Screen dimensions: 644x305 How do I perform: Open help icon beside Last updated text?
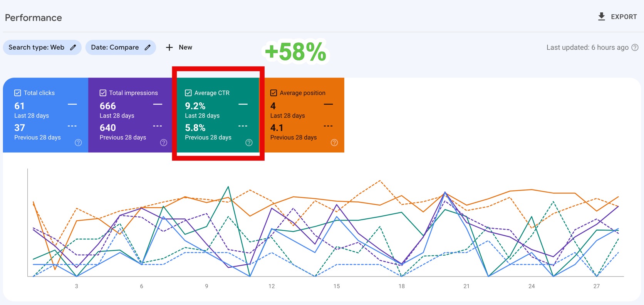[635, 47]
